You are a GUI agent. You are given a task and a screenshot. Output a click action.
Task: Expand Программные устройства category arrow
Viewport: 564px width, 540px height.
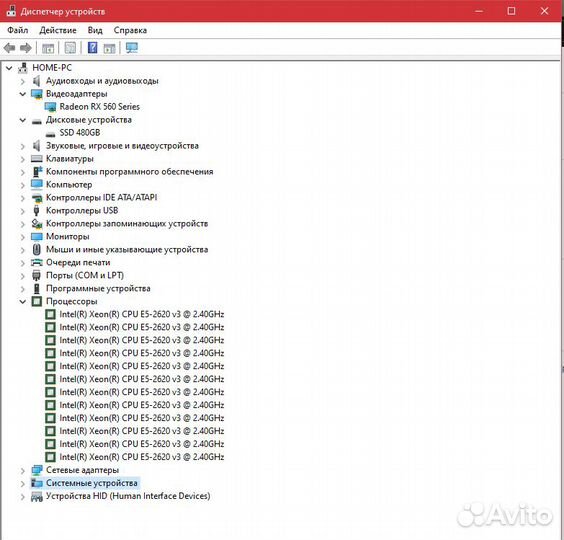pyautogui.click(x=23, y=289)
